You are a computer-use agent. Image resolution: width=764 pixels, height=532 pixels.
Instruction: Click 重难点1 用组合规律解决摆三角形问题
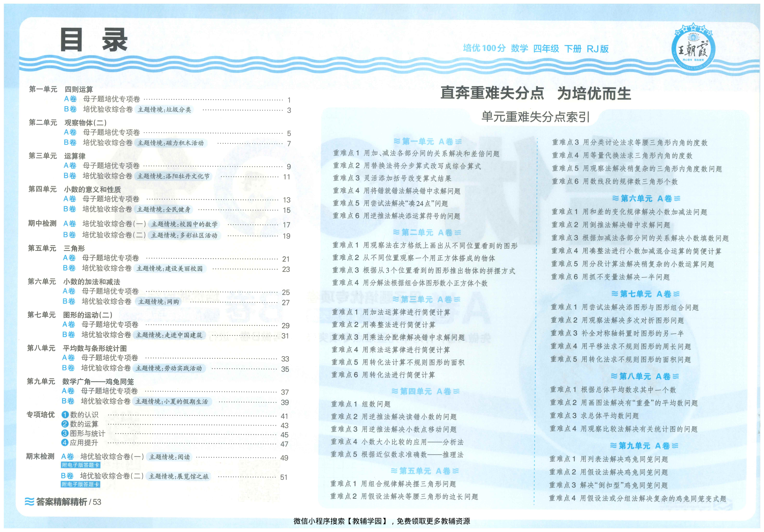click(393, 484)
